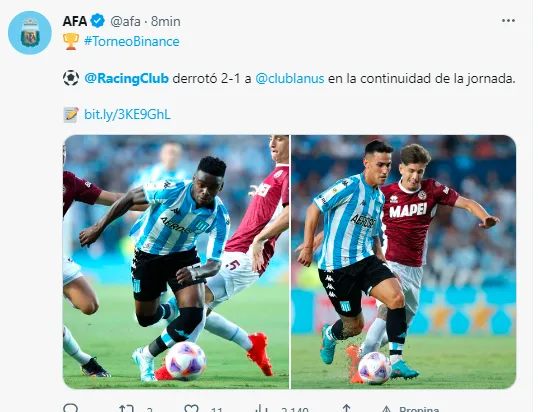Click the retweet arrows icon

click(126, 408)
